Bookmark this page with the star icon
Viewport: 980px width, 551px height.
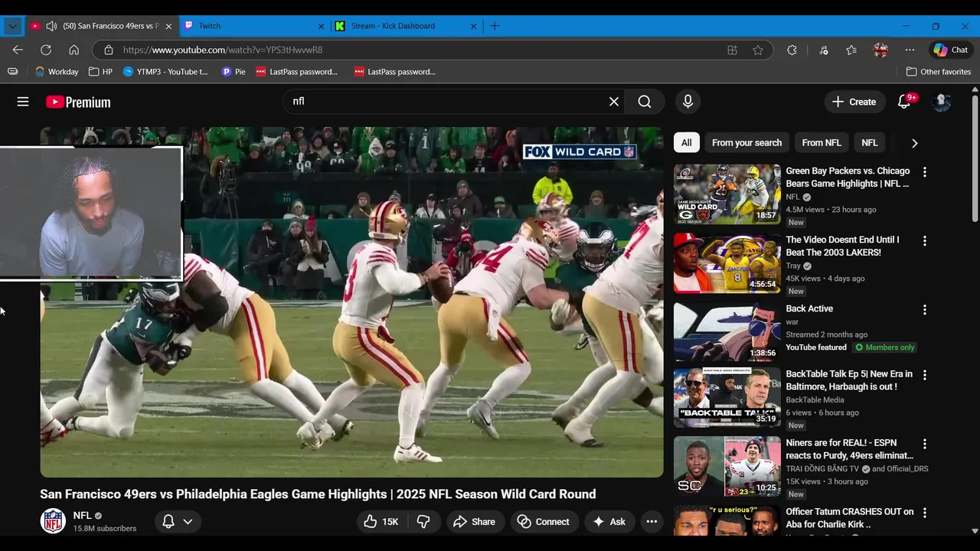(x=758, y=50)
